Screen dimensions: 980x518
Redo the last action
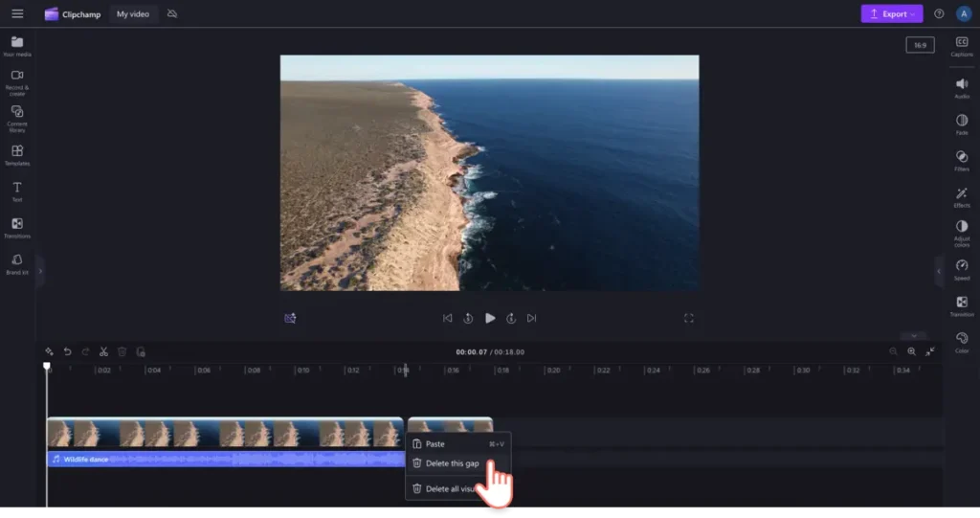[85, 351]
